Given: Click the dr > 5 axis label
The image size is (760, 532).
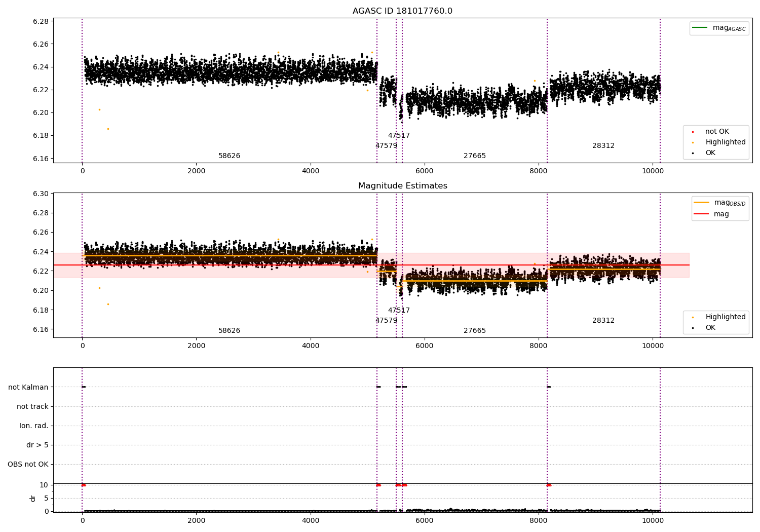Looking at the screenshot, I should coord(37,445).
